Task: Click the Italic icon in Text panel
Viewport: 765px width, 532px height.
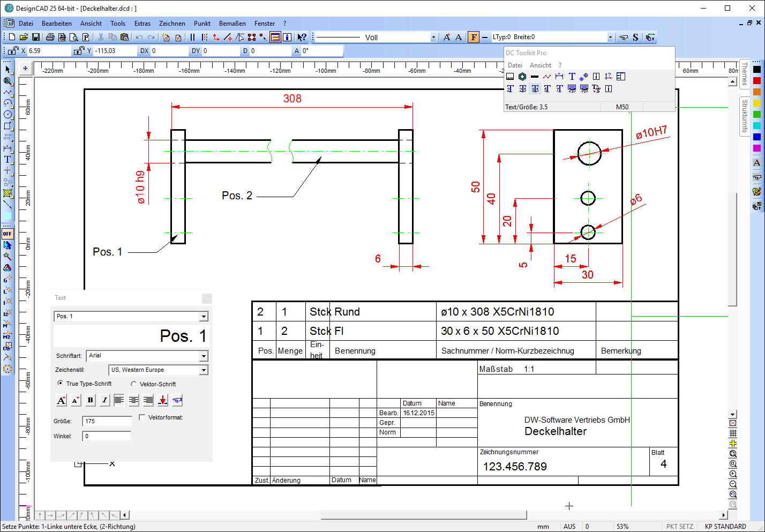Action: point(104,400)
